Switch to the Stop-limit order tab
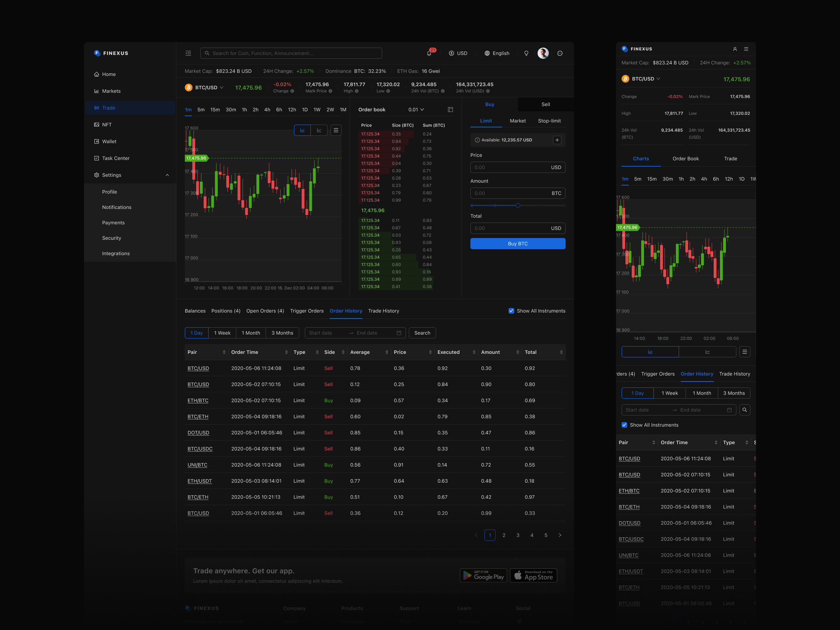Image resolution: width=840 pixels, height=630 pixels. point(549,121)
